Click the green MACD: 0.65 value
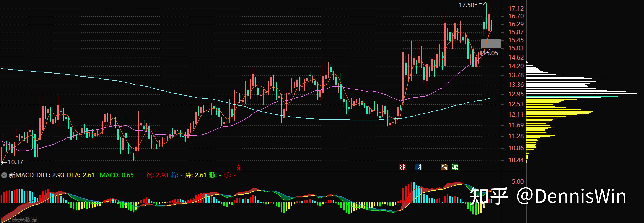The image size is (644, 223). pyautogui.click(x=117, y=175)
